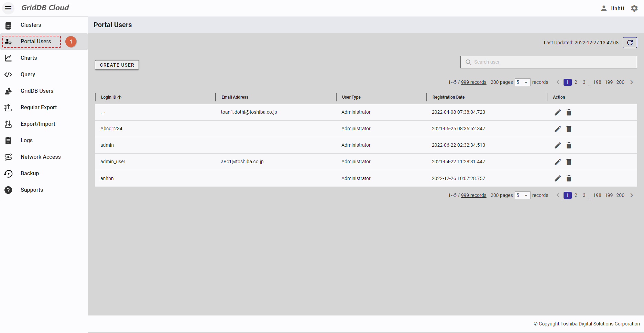This screenshot has width=644, height=333.
Task: Click Last Updated timestamp text
Action: click(x=581, y=43)
